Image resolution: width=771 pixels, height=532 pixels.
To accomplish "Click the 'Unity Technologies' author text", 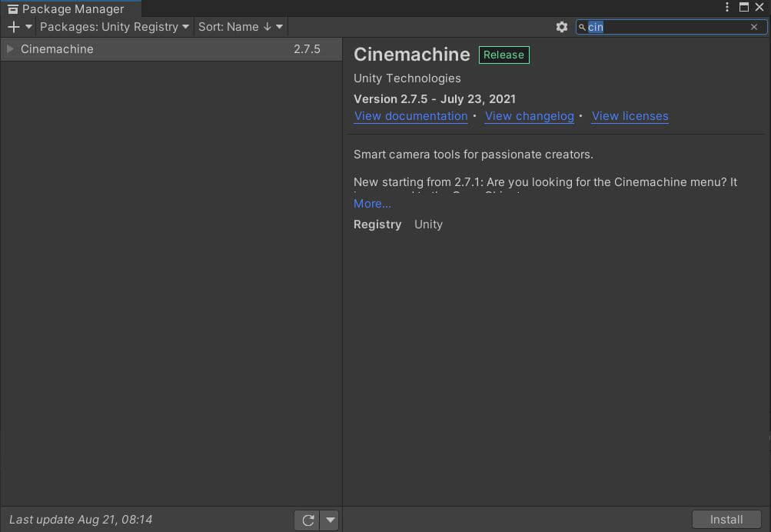I will (x=407, y=78).
